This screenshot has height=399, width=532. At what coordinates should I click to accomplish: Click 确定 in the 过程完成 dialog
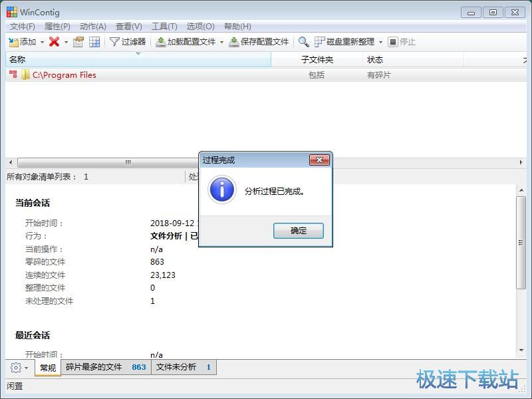click(x=298, y=231)
